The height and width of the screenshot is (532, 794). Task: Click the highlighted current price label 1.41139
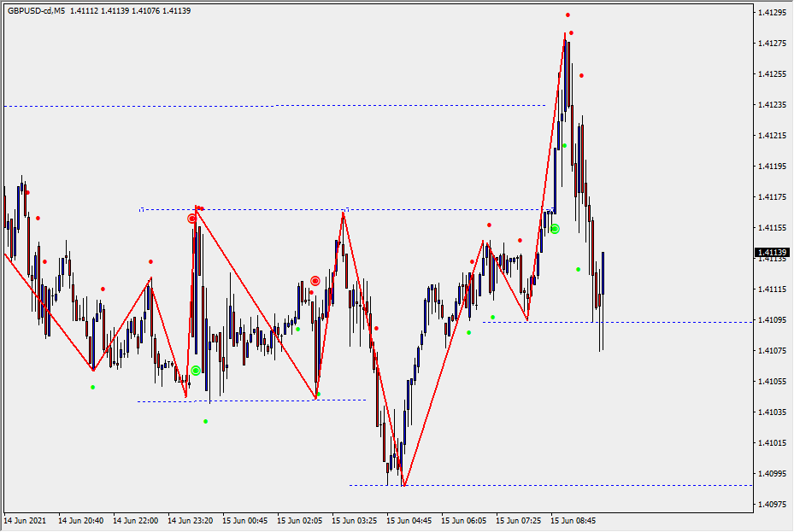[x=772, y=252]
